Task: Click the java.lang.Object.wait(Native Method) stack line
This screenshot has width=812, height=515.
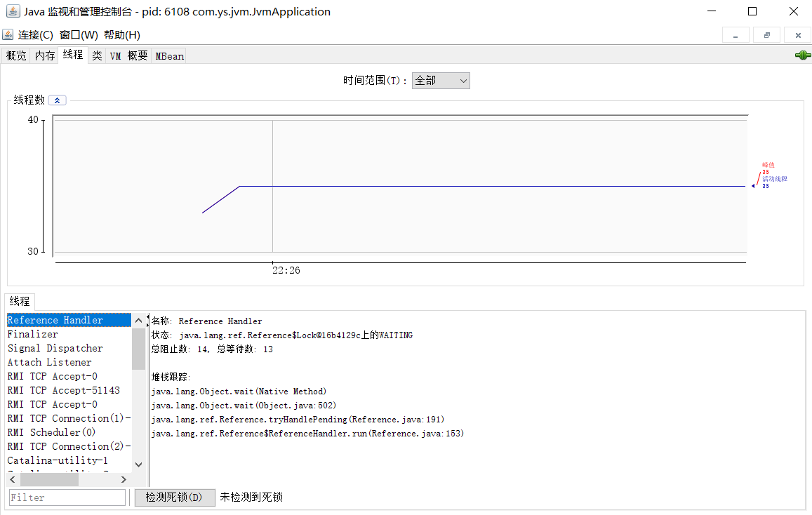Action: 239,392
